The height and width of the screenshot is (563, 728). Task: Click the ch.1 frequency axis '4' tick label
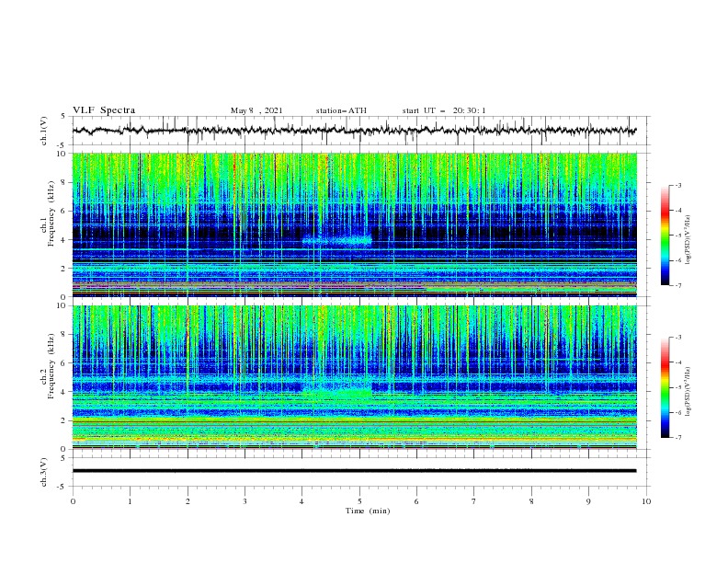[64, 240]
